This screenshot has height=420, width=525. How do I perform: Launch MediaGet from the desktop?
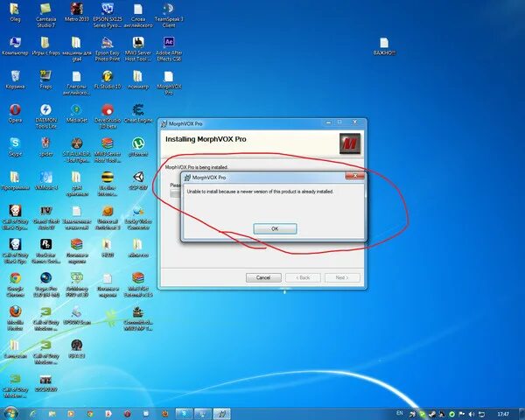coord(77,113)
